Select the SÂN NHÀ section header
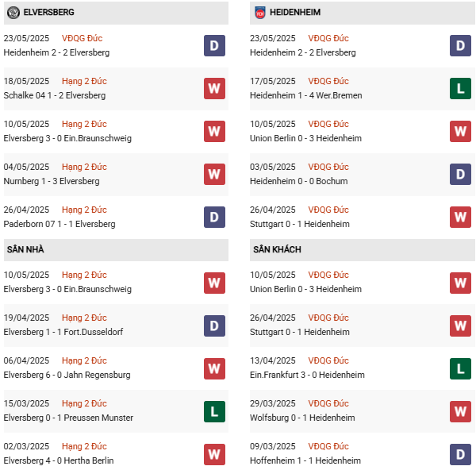The height and width of the screenshot is (470, 476). coord(25,249)
